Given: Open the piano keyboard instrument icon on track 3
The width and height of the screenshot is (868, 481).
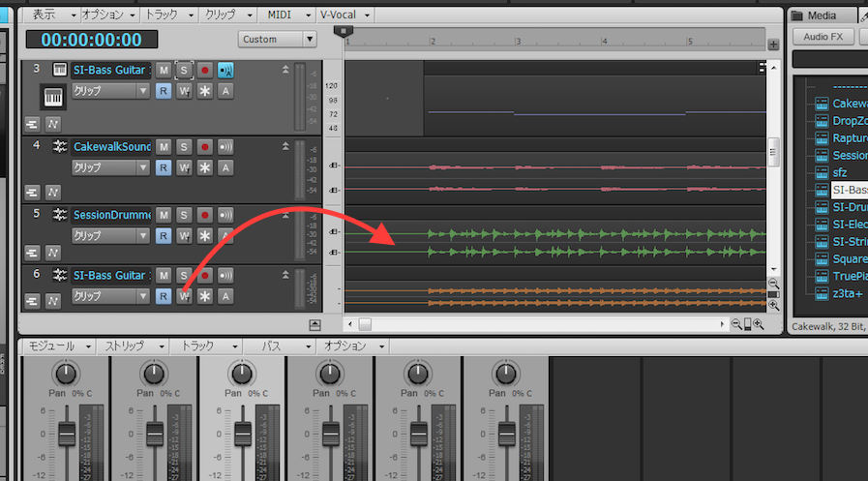Looking at the screenshot, I should click(x=53, y=97).
